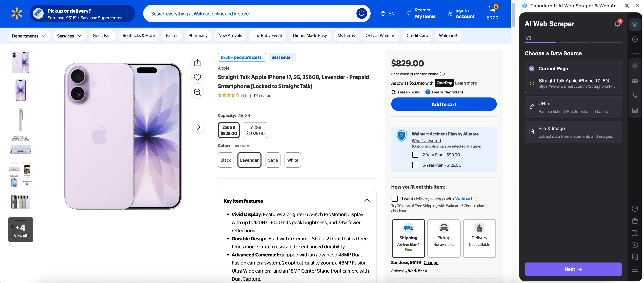Select the autofill sync icon in Thunderbit sidebar

[x=635, y=39]
